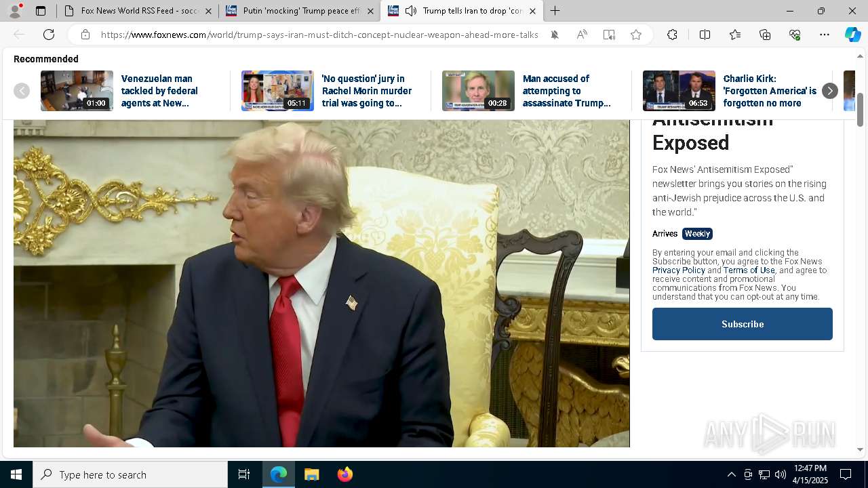Open Browser essentials

795,35
